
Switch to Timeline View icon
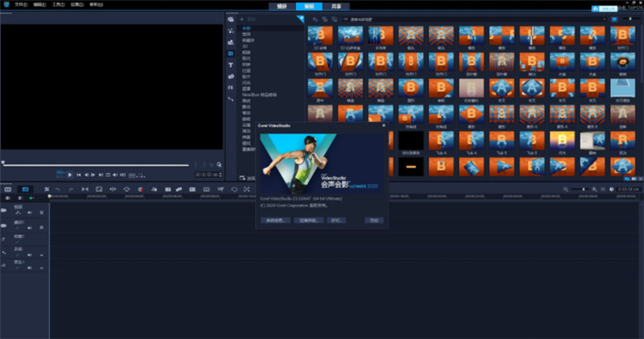pos(25,189)
